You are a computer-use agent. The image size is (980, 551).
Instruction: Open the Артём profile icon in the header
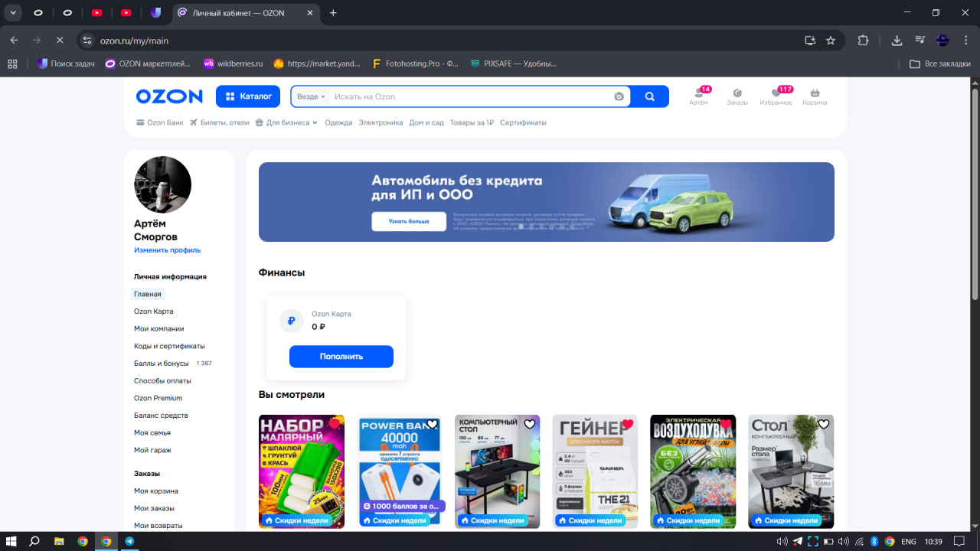(698, 96)
